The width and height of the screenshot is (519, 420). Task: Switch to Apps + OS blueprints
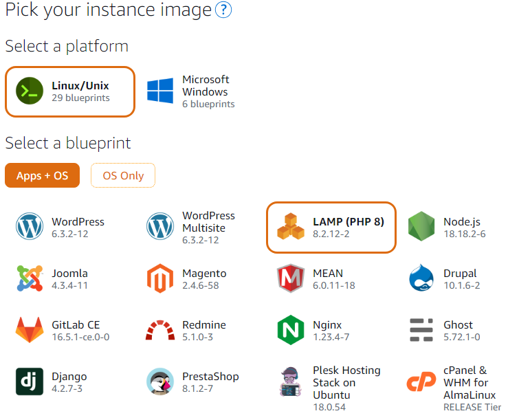[43, 175]
